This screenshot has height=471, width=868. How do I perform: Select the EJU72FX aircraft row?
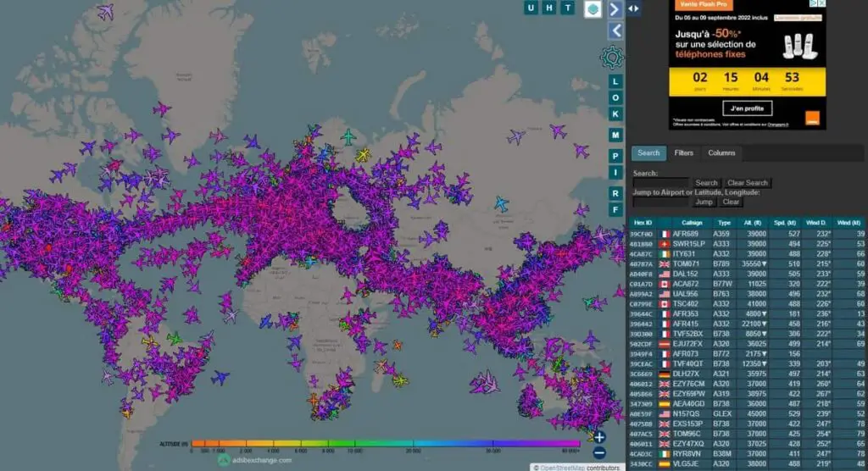point(748,344)
